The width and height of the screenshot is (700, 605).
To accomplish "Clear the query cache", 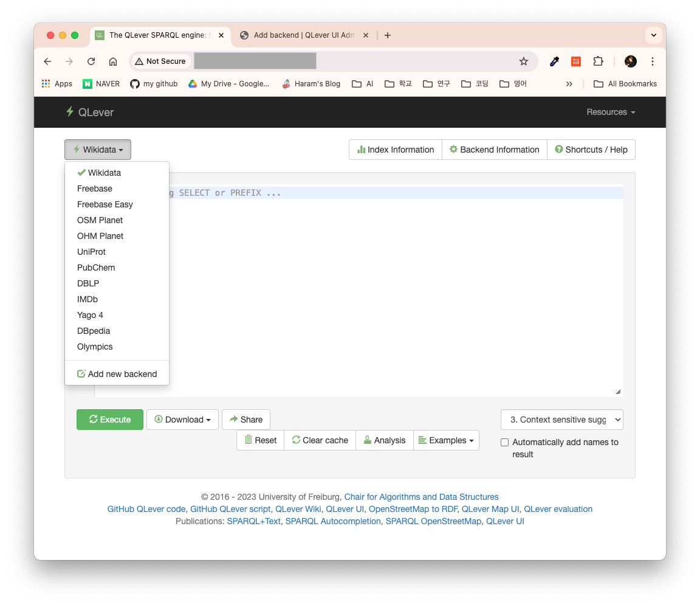I will click(x=320, y=440).
